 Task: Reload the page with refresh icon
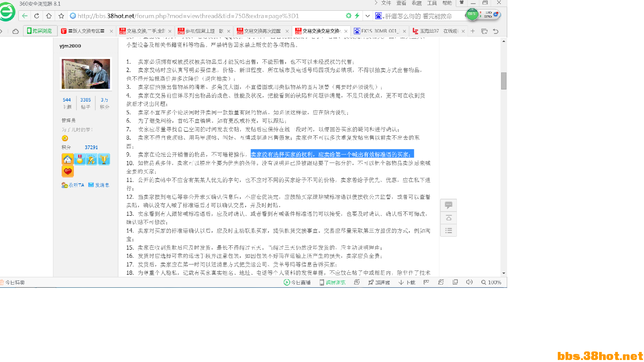[x=37, y=16]
